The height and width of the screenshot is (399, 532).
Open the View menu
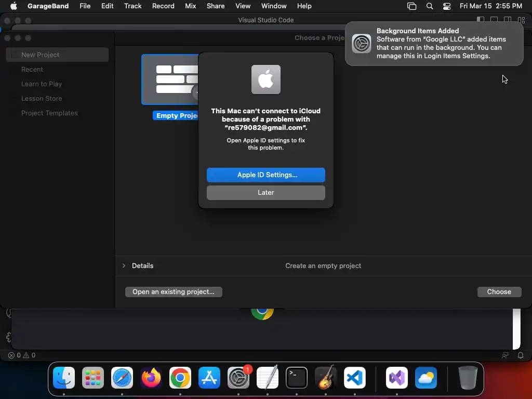tap(243, 6)
